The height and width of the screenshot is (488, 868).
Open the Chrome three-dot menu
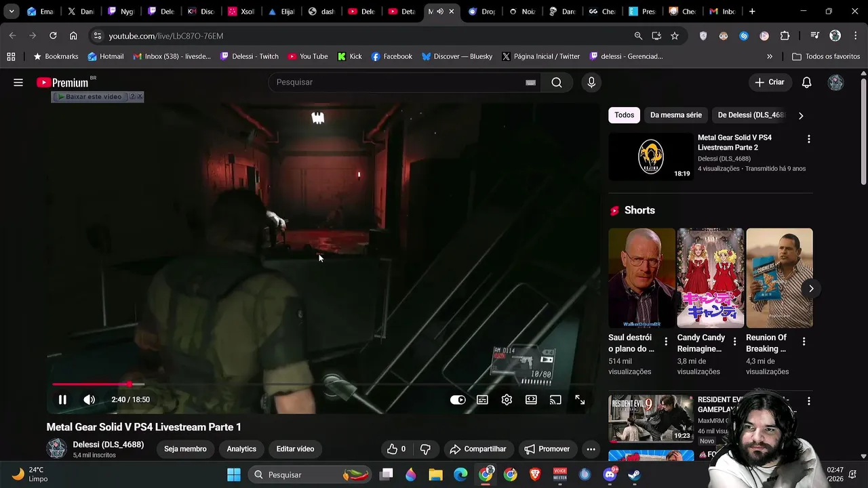pos(854,35)
